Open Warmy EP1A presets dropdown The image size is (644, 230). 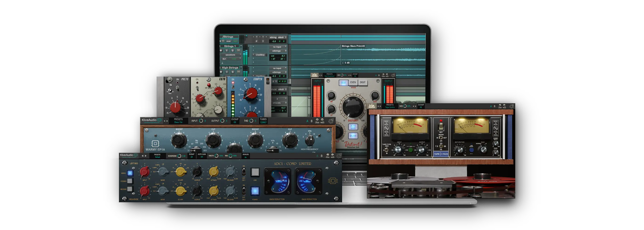(x=178, y=121)
